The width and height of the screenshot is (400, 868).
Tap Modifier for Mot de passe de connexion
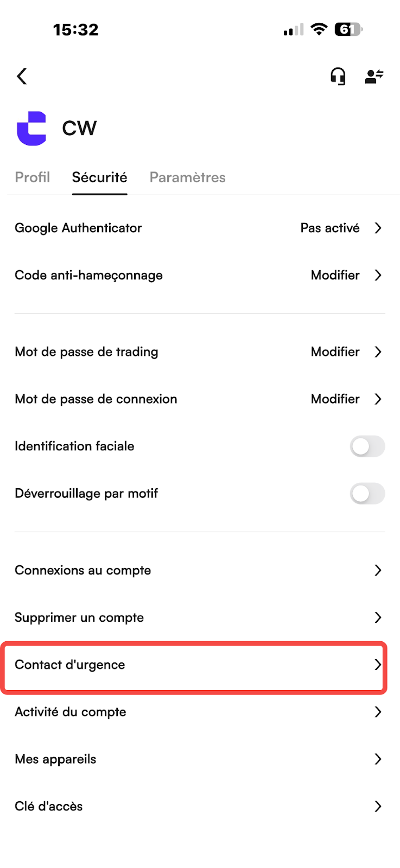[335, 399]
